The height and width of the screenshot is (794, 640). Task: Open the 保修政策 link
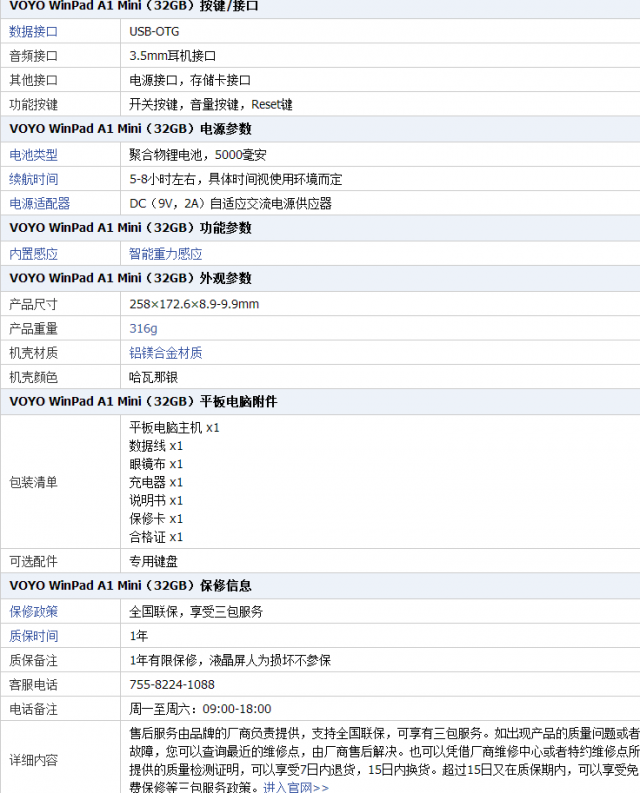click(x=33, y=612)
